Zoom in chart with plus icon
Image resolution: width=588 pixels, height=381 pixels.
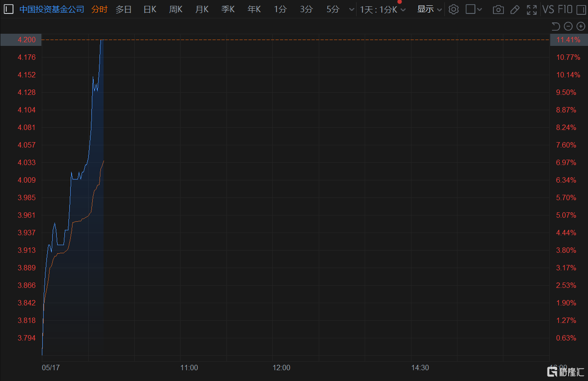tap(580, 26)
